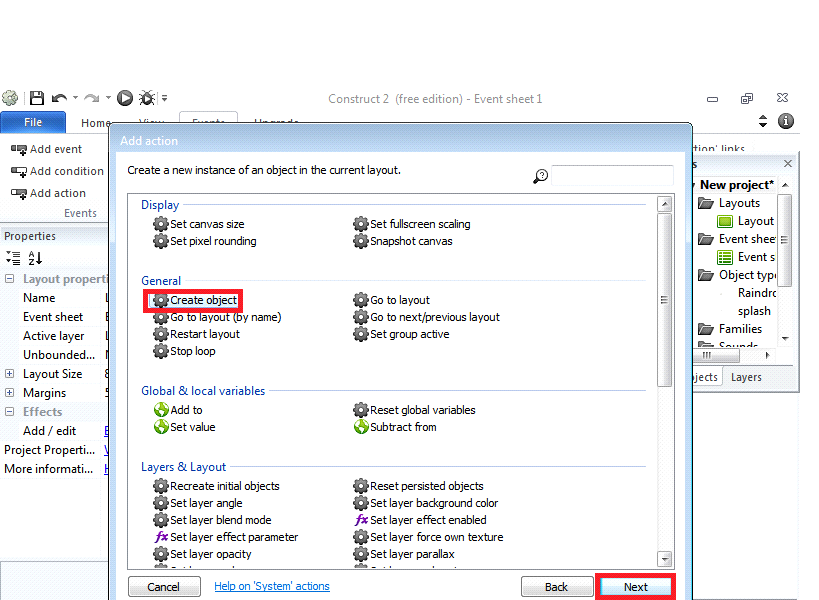
Task: Pick Set layer parallax action
Action: pyautogui.click(x=404, y=554)
